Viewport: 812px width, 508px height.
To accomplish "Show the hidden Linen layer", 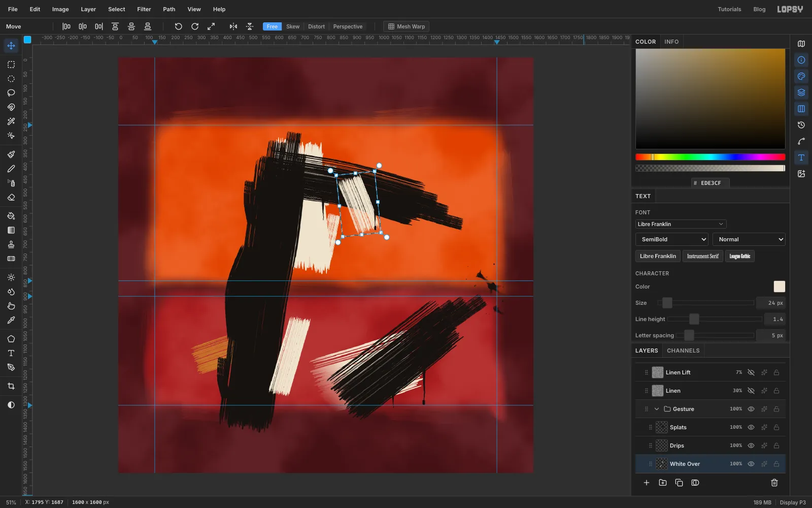I will pos(751,391).
